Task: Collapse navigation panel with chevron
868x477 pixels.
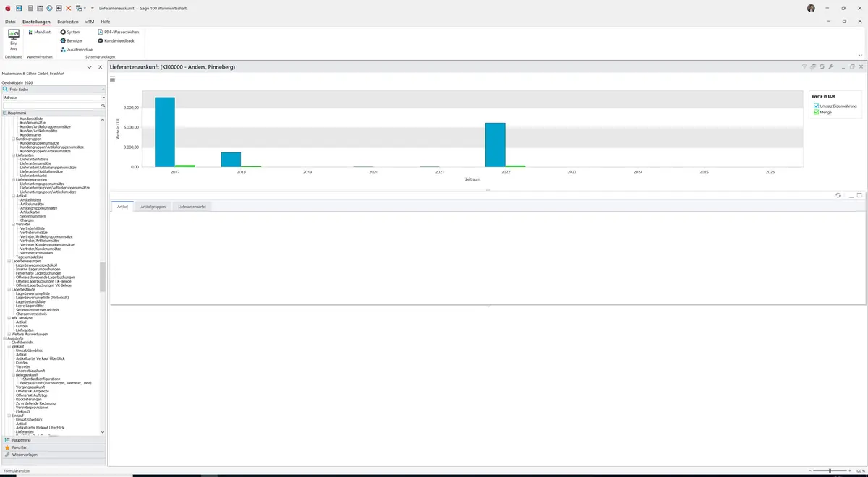Action: [89, 67]
